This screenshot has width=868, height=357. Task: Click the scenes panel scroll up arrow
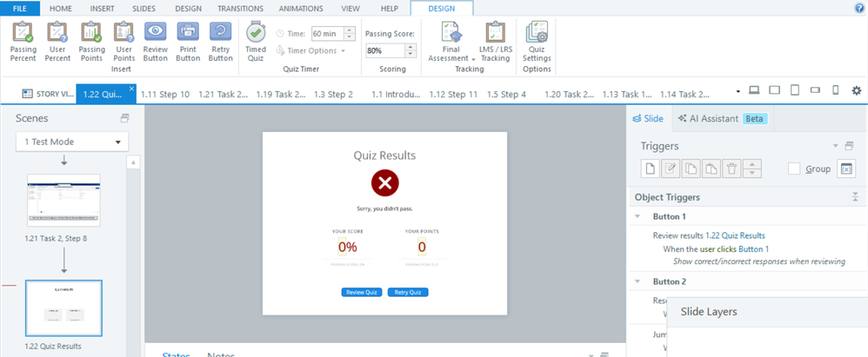(x=131, y=162)
